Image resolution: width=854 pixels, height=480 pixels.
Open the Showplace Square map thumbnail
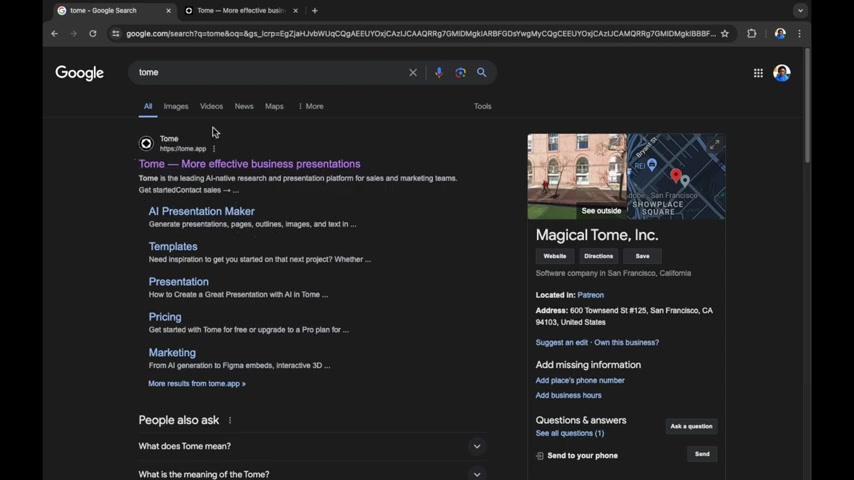(676, 177)
